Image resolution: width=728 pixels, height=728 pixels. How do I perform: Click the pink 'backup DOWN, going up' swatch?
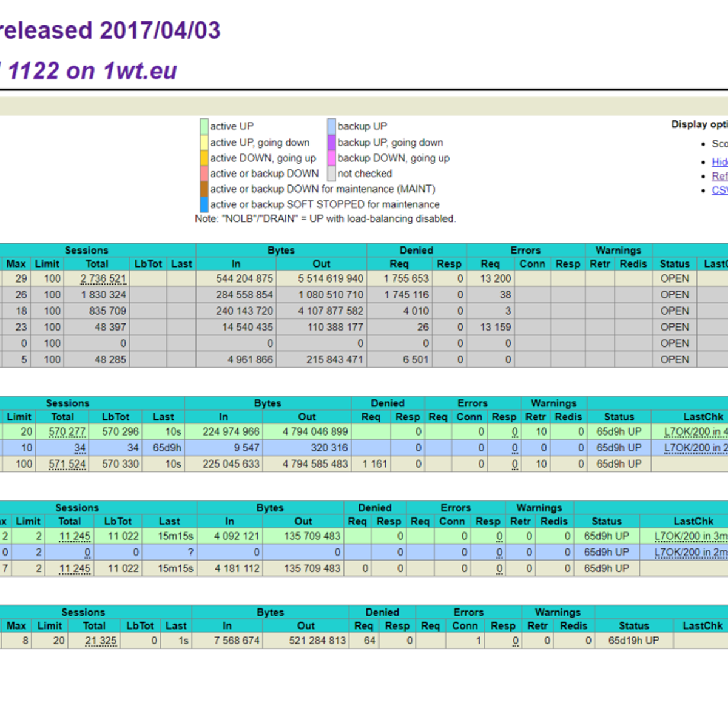331,158
